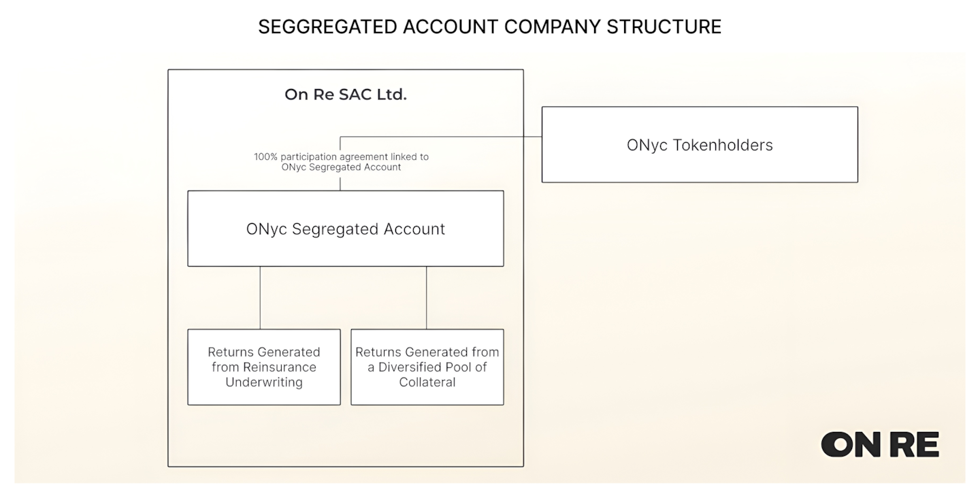Click the On Re SAC Ltd. heading
The height and width of the screenshot is (498, 980).
coord(346,95)
